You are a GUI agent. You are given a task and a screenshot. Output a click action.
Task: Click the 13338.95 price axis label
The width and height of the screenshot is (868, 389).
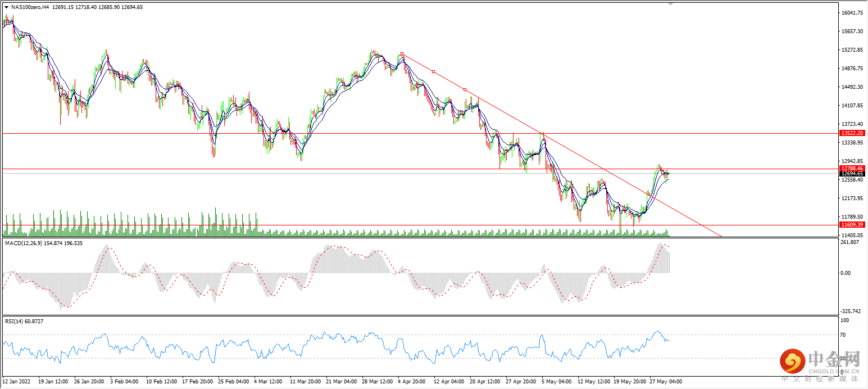pyautogui.click(x=853, y=143)
